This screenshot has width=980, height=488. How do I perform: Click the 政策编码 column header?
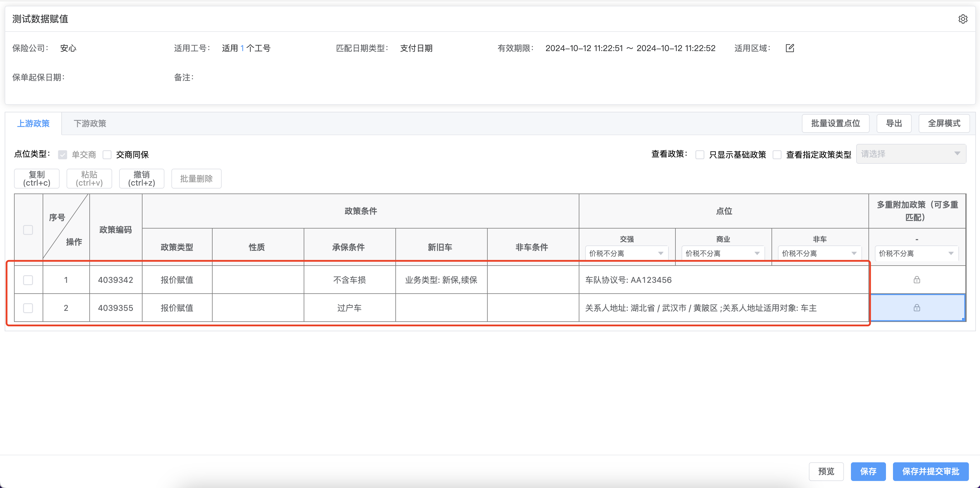(x=116, y=230)
